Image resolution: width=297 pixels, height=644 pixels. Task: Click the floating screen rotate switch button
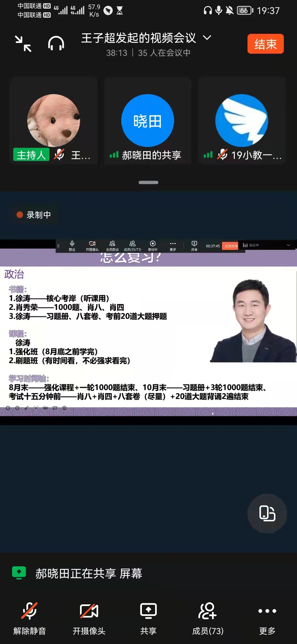pyautogui.click(x=267, y=513)
